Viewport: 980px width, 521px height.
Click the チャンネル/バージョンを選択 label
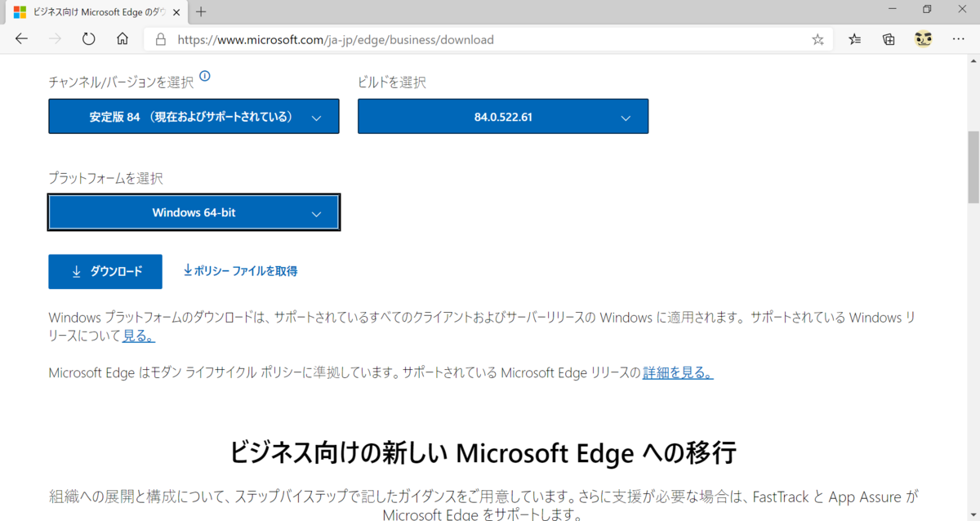[x=121, y=82]
